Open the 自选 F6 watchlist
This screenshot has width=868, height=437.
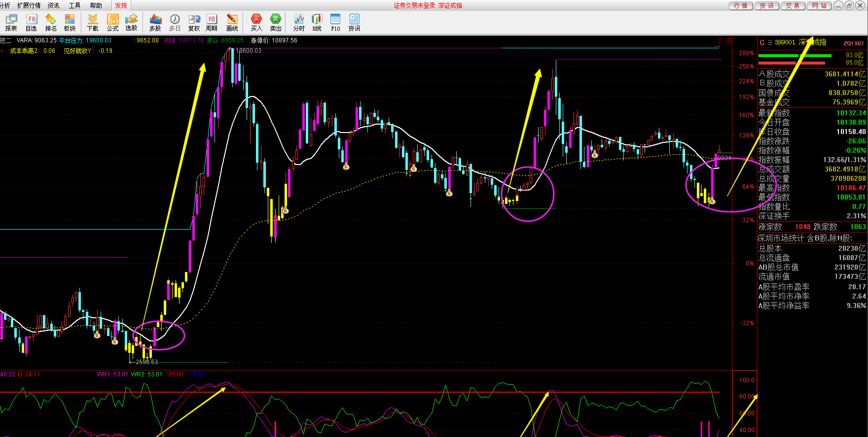point(31,23)
